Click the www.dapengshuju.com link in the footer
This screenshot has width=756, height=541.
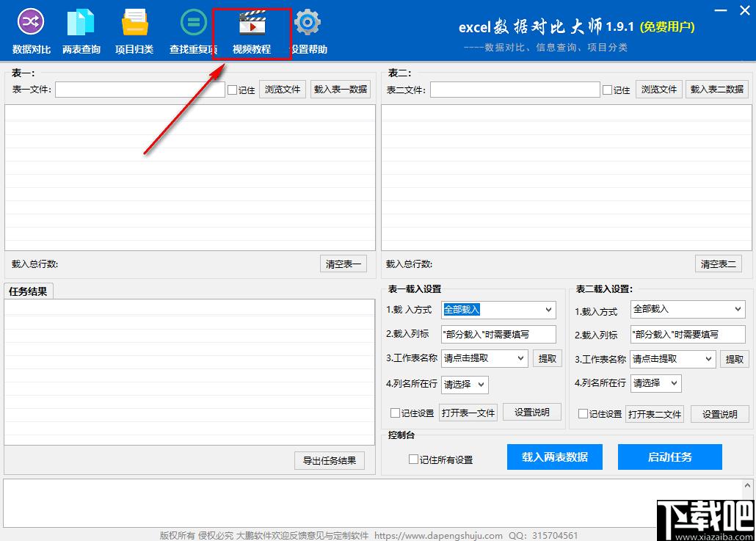438,535
